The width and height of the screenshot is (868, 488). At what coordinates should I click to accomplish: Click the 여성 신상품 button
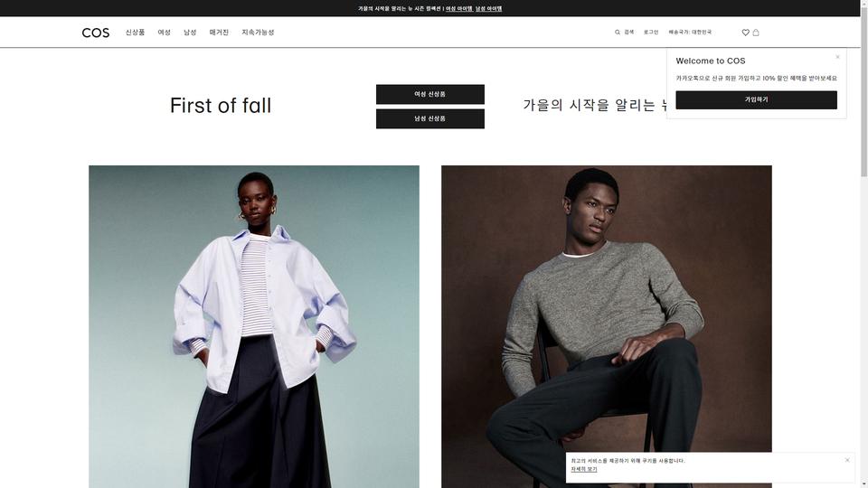coord(430,94)
